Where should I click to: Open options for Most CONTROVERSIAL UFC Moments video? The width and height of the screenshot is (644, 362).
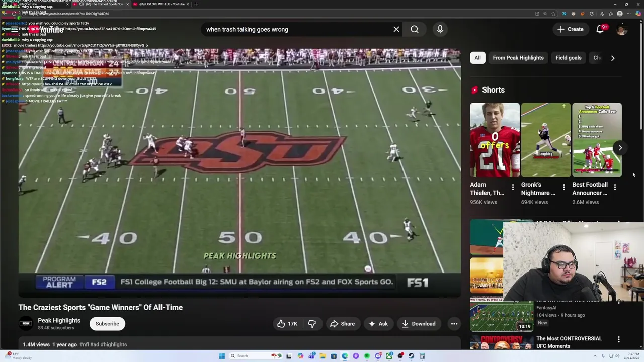click(x=619, y=340)
